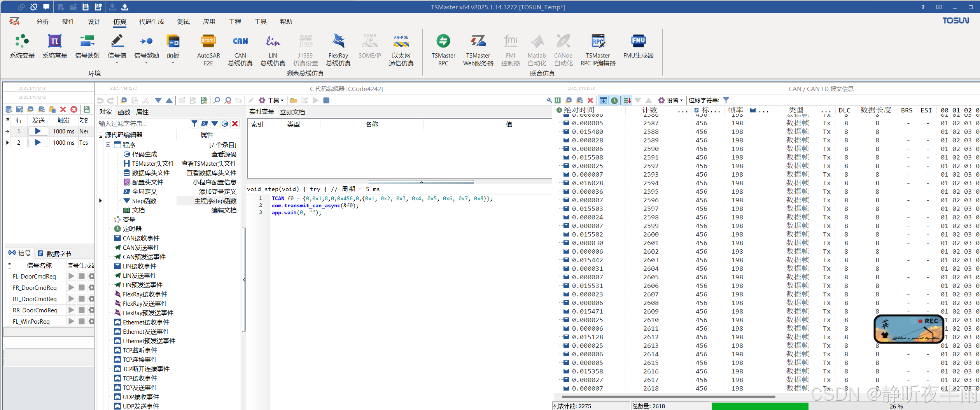The image size is (980, 410).
Task: Click the 输入过滤字符串 filter input field
Action: [143, 124]
